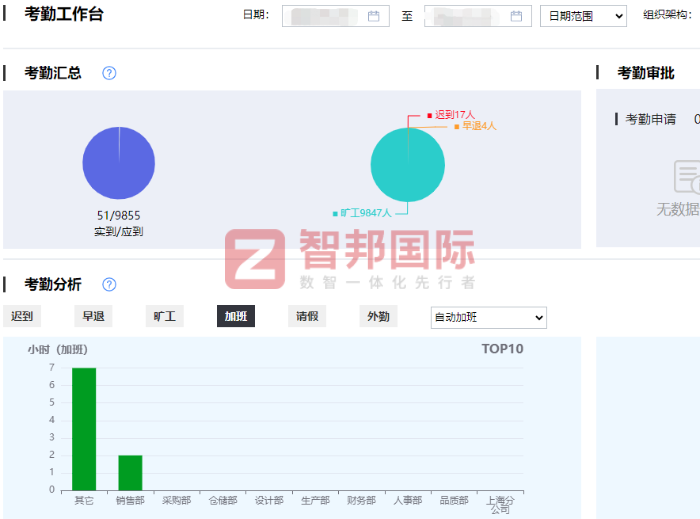Screen dimensions: 700x519
Task: Select the 加班 analysis tab
Action: (x=236, y=317)
